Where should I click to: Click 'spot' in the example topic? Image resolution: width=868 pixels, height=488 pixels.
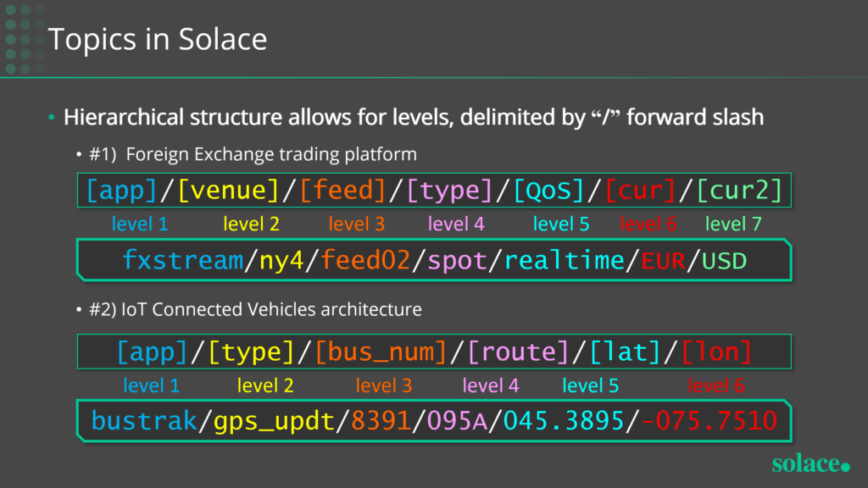(457, 261)
